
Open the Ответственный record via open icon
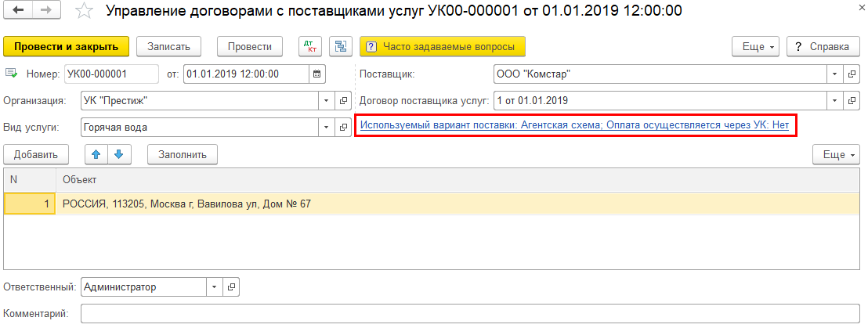coord(231,287)
